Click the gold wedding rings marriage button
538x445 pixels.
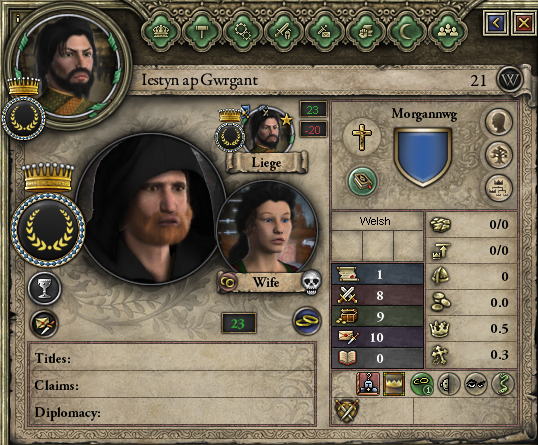(x=307, y=321)
